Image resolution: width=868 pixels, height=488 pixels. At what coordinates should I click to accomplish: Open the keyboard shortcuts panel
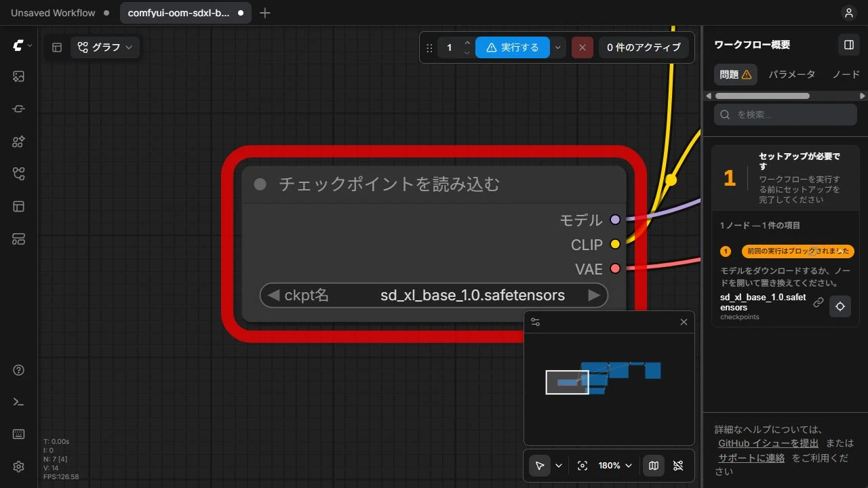coord(18,434)
